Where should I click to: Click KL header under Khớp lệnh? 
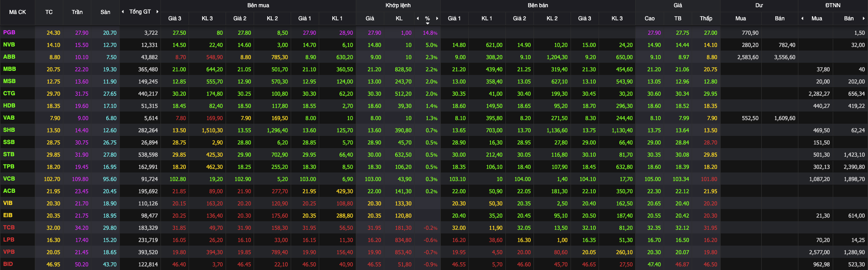tap(399, 19)
